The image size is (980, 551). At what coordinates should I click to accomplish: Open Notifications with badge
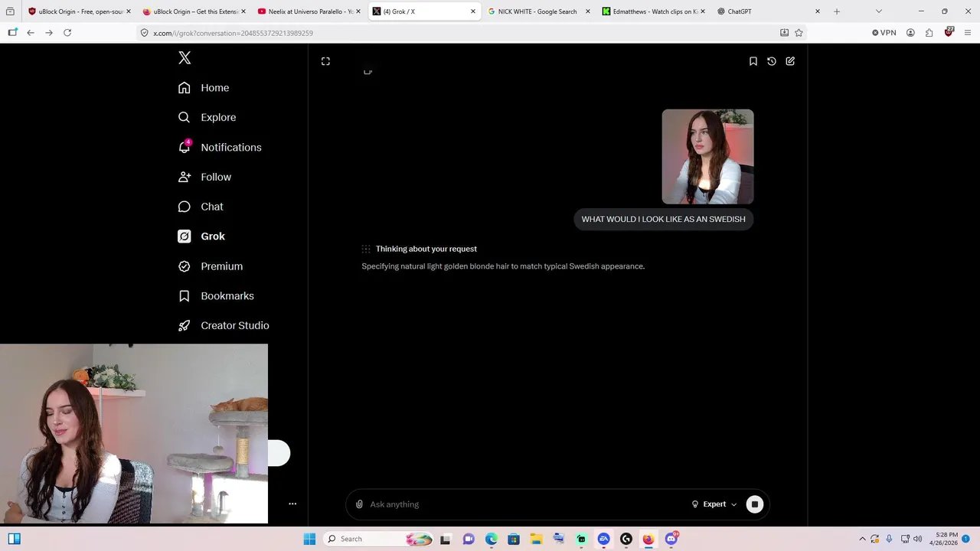click(x=220, y=147)
